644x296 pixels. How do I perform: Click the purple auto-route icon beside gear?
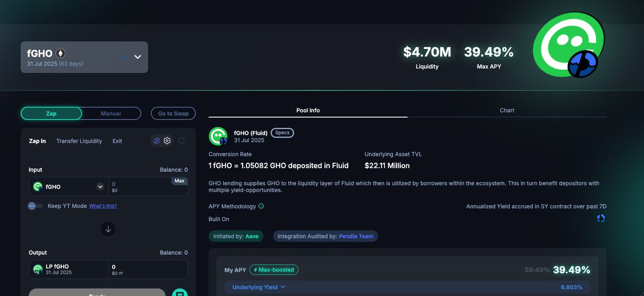(157, 141)
